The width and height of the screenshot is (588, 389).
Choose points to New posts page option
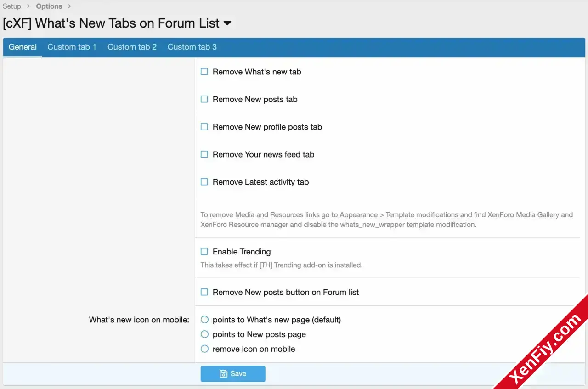coord(204,334)
